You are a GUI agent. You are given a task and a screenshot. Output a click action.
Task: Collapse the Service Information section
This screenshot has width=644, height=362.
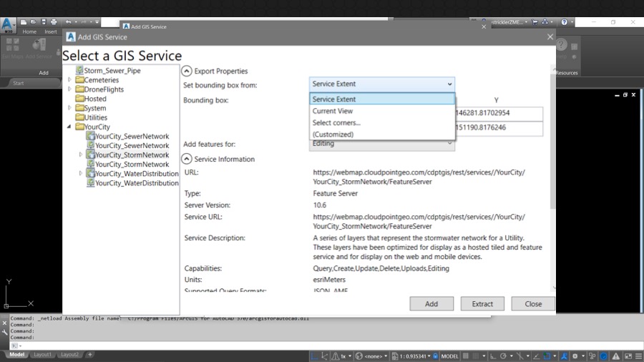point(187,159)
